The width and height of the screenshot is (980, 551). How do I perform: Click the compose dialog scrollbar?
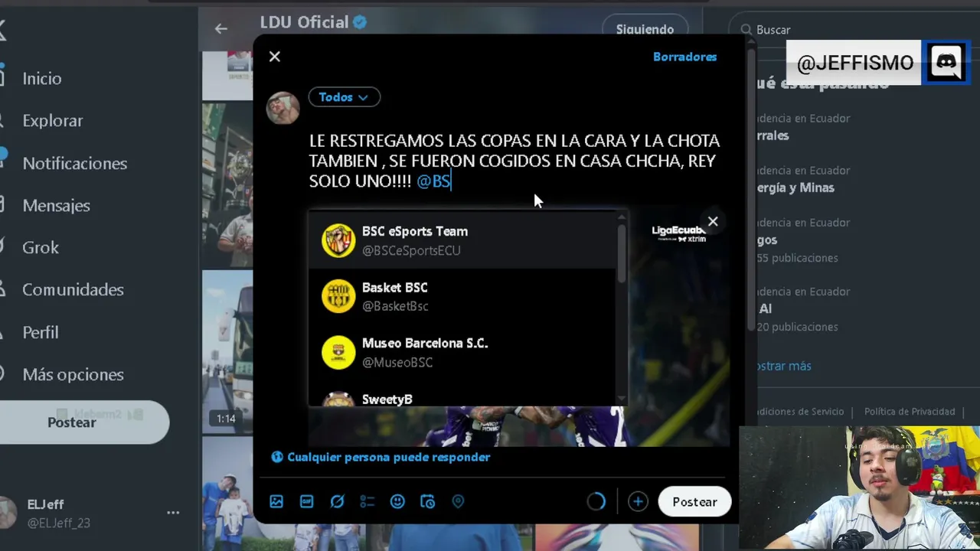point(752,191)
